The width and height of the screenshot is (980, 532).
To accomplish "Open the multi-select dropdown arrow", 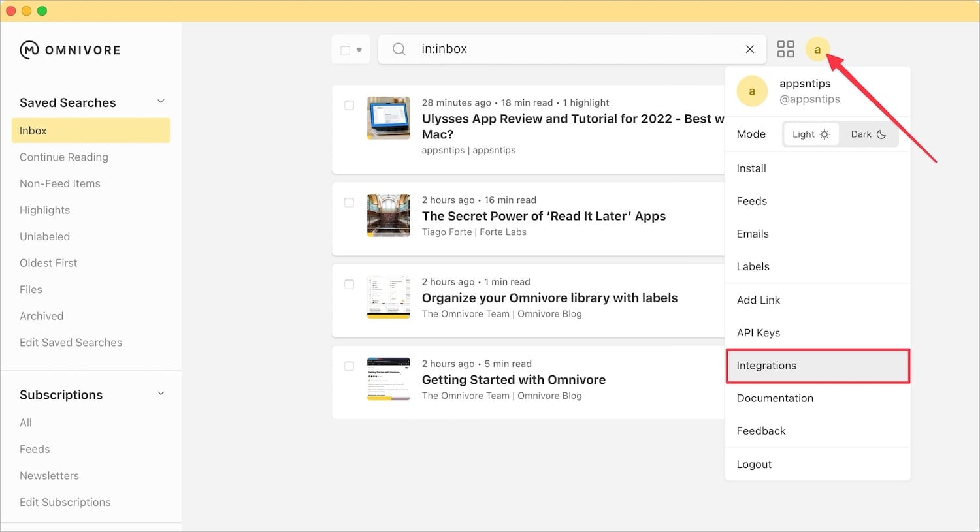I will 359,50.
